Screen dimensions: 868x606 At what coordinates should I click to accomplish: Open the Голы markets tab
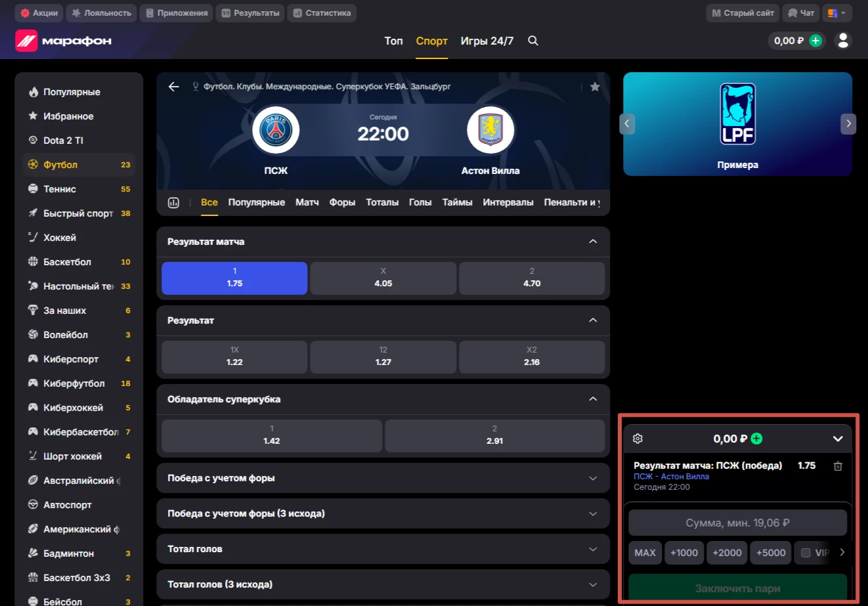pos(420,202)
